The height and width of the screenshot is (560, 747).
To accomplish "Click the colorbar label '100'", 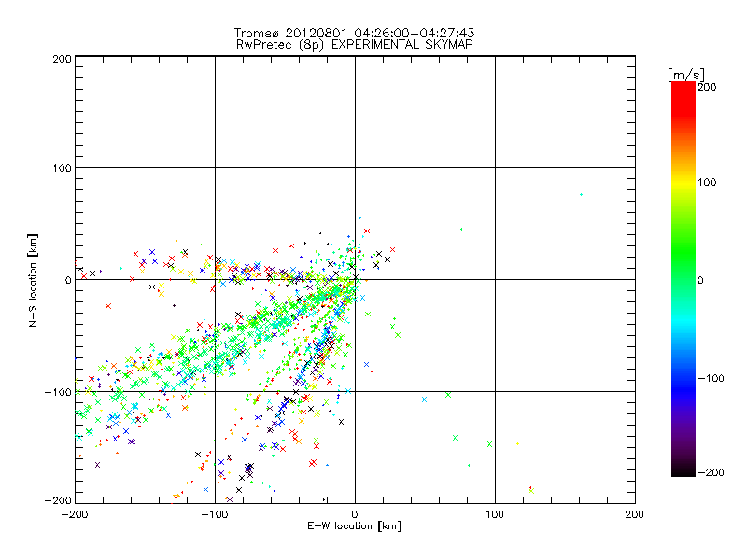I will click(x=707, y=182).
